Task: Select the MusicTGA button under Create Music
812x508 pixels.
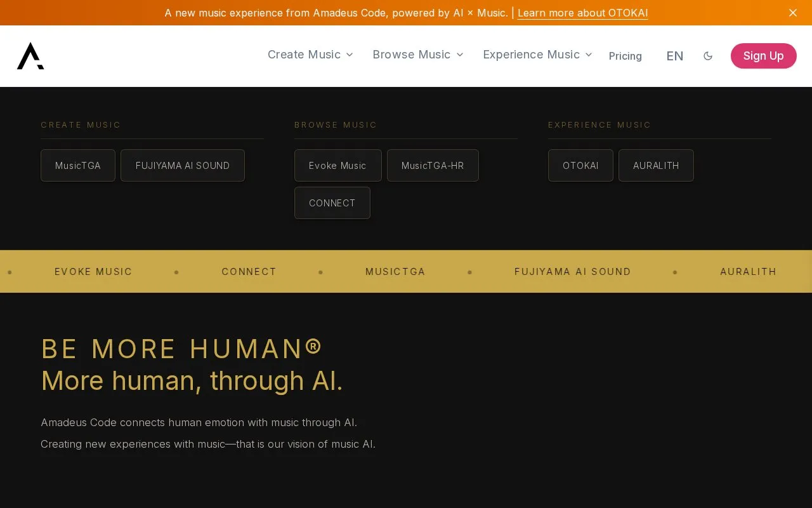Action: click(78, 165)
